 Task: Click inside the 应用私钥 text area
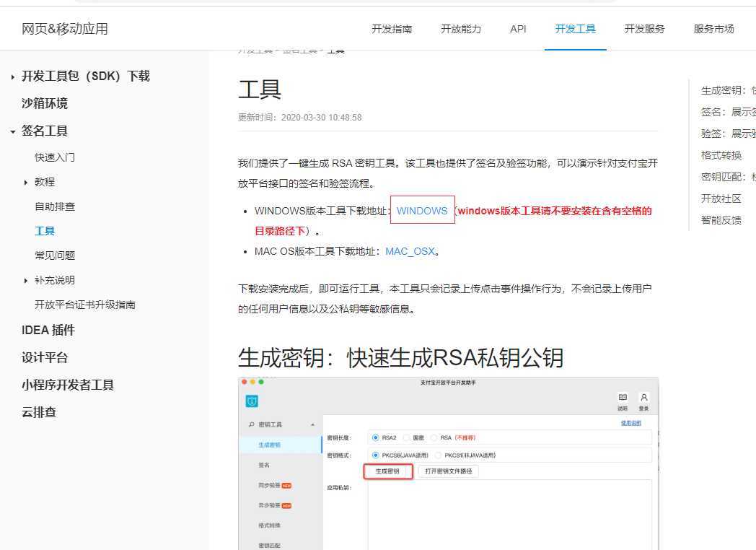(509, 515)
